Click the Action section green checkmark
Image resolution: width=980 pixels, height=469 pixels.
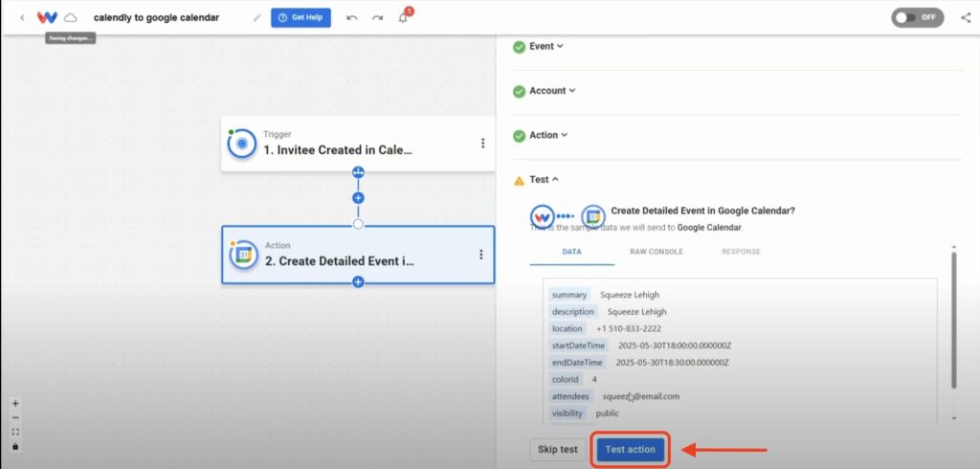coord(519,136)
